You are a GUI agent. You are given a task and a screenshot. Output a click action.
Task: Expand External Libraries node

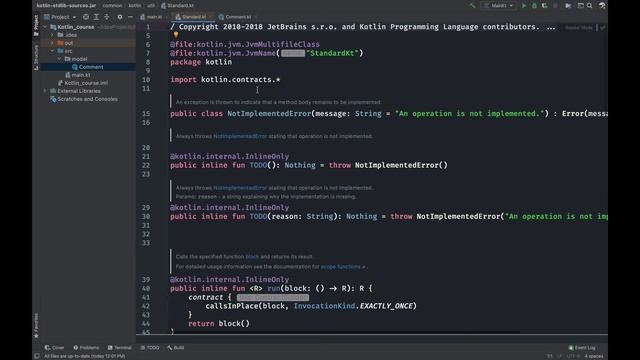click(x=45, y=91)
